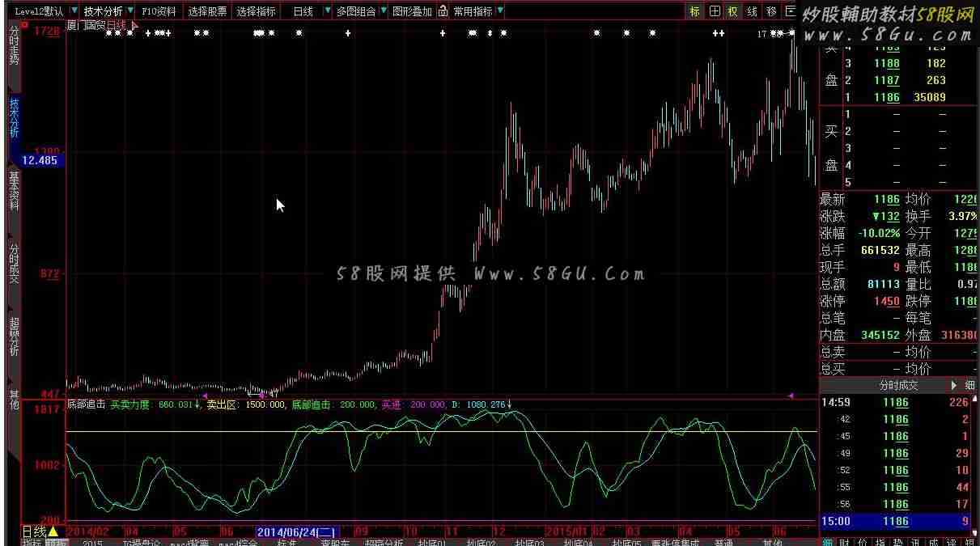This screenshot has height=546, width=980.
Task: Click the 厦门国贸日线 chart title
Action: [96, 25]
